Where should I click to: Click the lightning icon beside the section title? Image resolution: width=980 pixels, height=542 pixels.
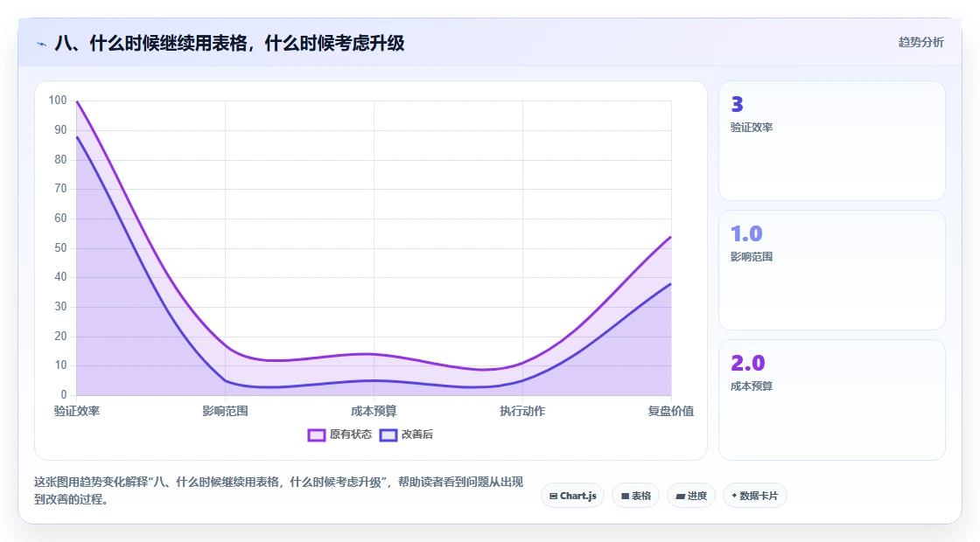42,45
